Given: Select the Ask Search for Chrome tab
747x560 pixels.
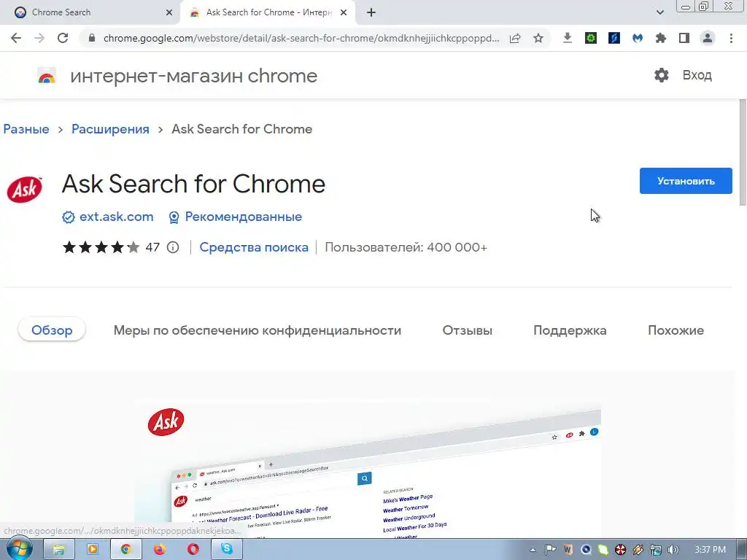Looking at the screenshot, I should (x=268, y=12).
